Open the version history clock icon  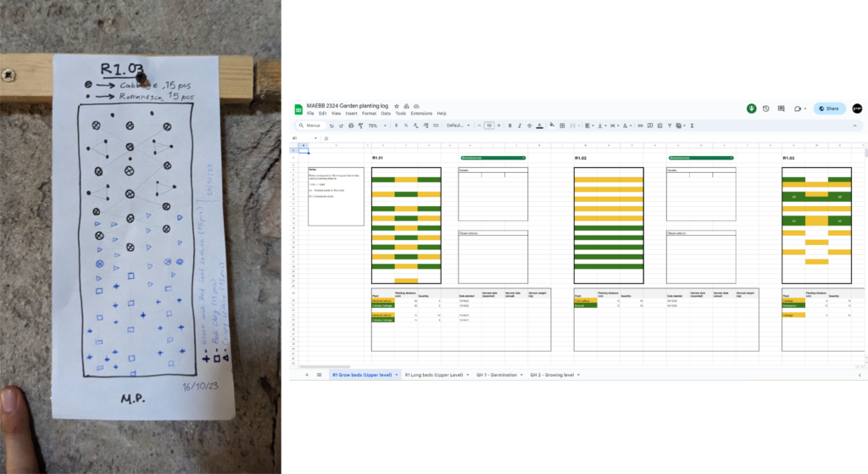pos(766,109)
